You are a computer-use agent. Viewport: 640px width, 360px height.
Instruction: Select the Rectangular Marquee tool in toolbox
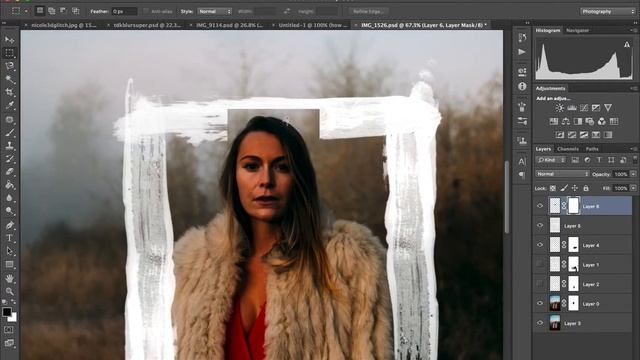[9, 53]
